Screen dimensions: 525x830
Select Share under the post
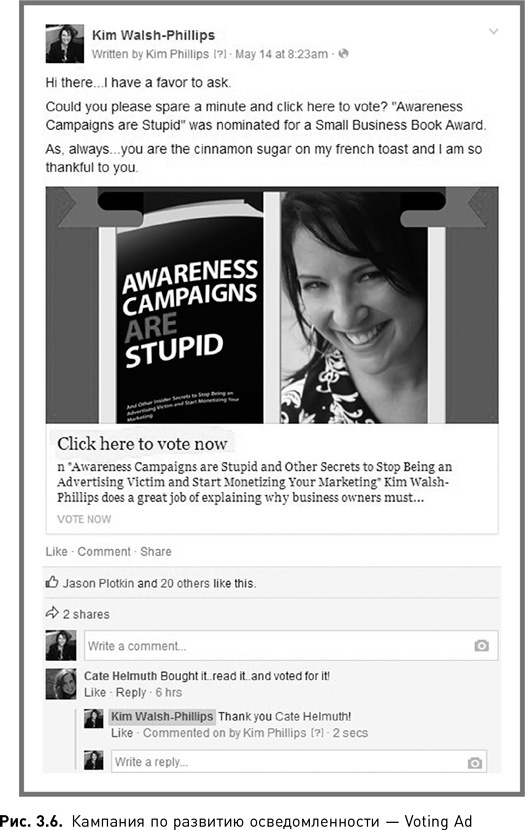point(156,552)
